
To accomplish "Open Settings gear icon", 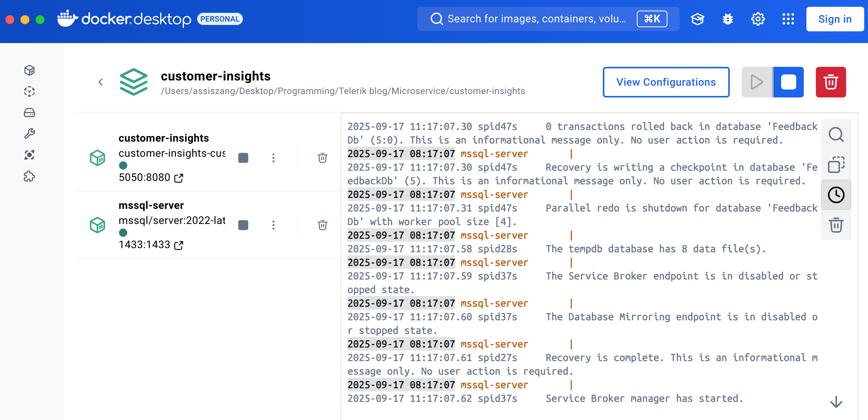I will pos(758,19).
